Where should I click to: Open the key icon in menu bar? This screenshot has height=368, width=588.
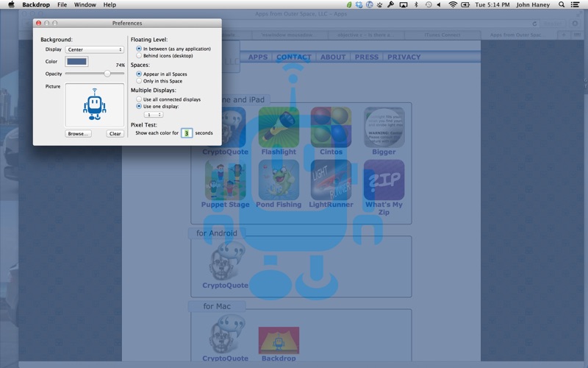click(x=391, y=4)
